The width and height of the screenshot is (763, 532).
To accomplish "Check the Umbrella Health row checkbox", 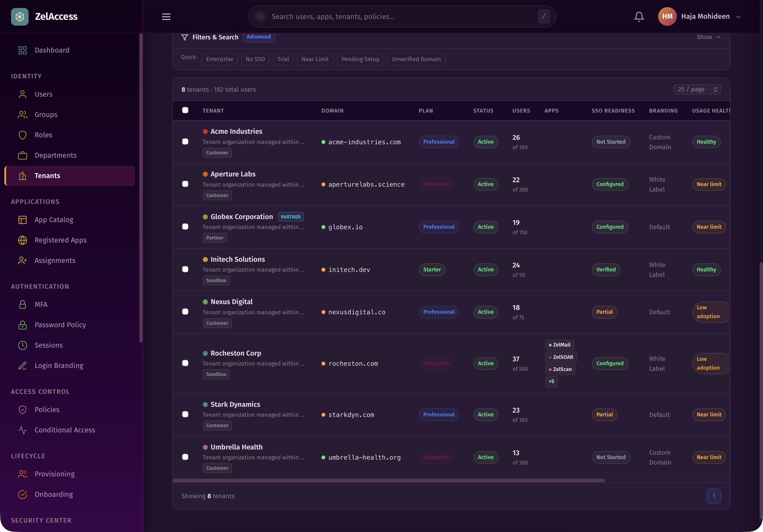I will tap(186, 457).
